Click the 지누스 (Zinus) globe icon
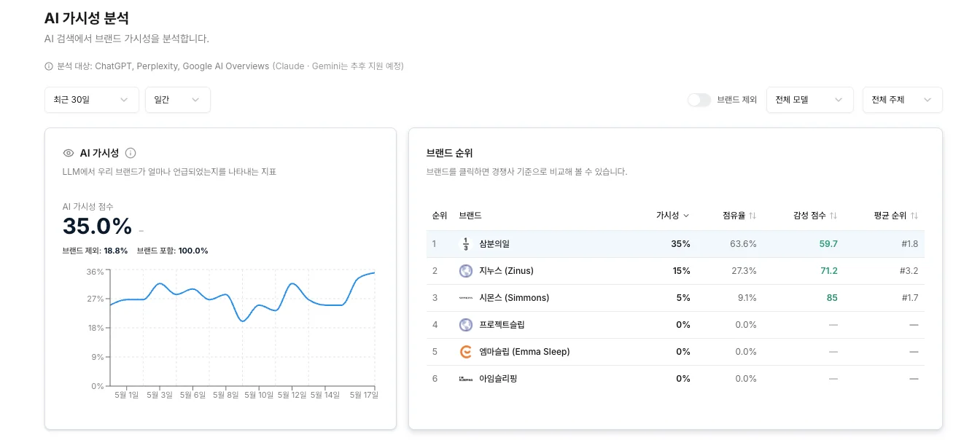This screenshot has width=980, height=440. (x=466, y=271)
